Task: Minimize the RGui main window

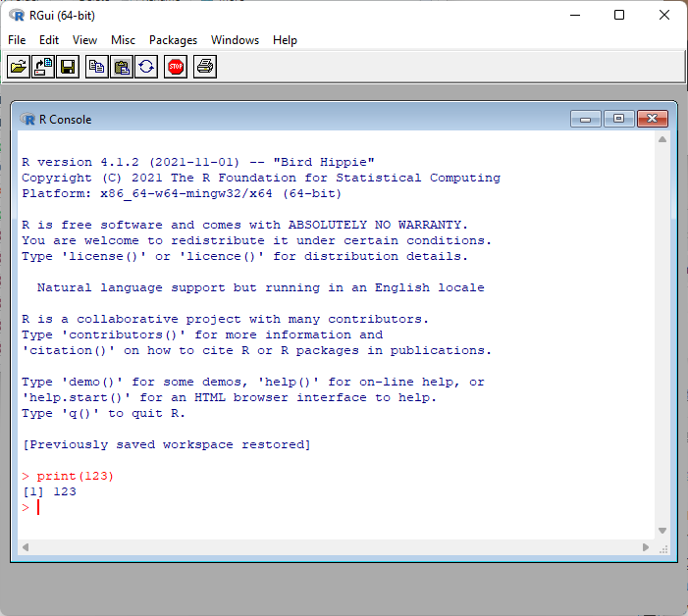Action: (575, 16)
